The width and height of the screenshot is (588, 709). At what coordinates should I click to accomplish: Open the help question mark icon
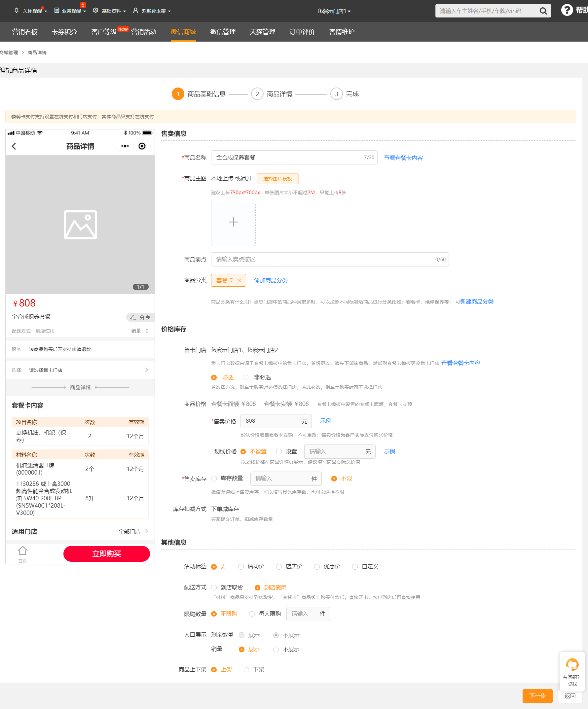coord(567,10)
